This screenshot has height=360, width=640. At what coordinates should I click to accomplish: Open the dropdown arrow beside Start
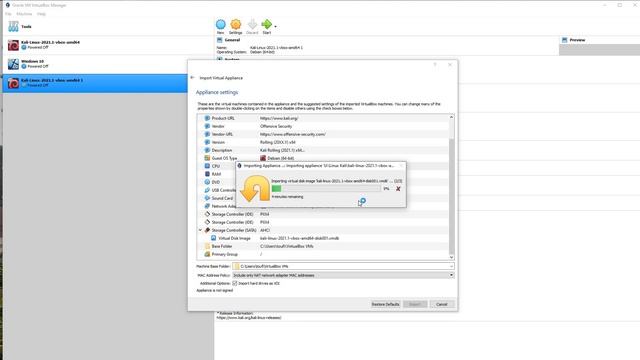pyautogui.click(x=276, y=27)
